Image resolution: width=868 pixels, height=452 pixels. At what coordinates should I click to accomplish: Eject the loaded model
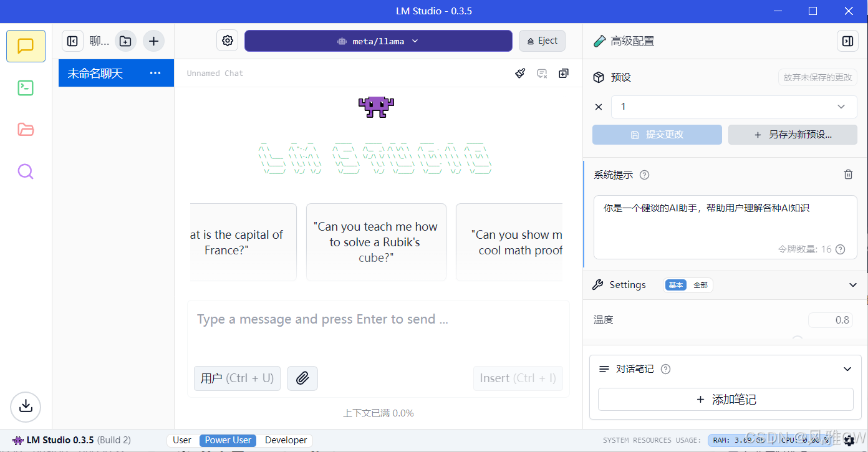pos(542,41)
